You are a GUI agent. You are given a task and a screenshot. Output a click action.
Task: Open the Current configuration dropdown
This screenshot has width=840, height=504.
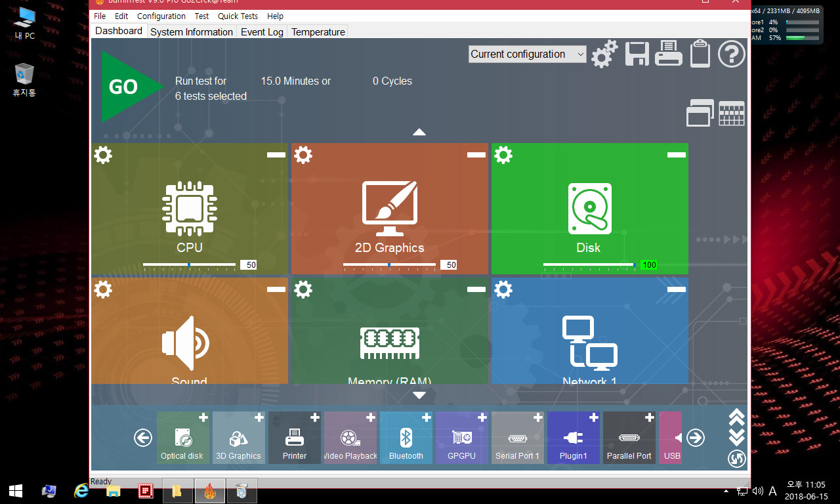528,54
